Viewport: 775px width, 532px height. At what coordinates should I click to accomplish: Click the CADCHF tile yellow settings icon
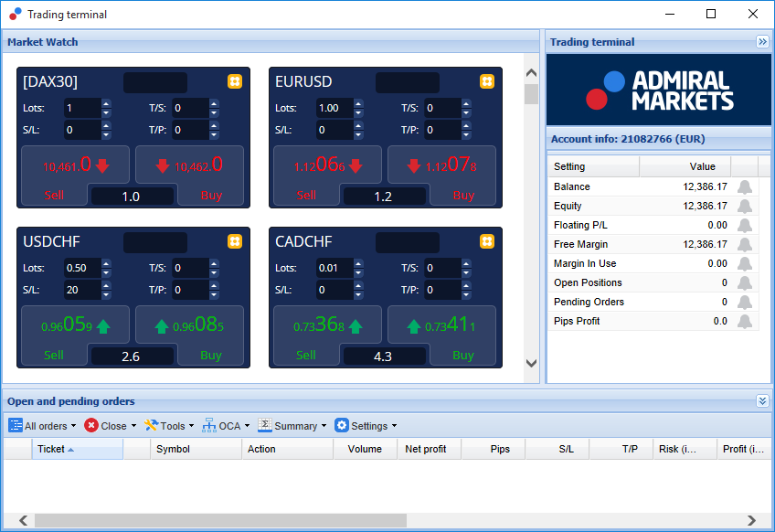pyautogui.click(x=487, y=241)
